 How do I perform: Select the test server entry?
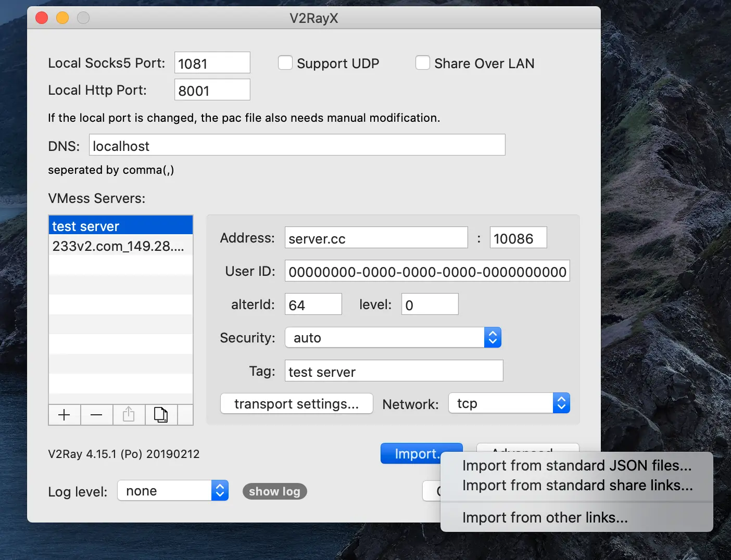click(121, 226)
